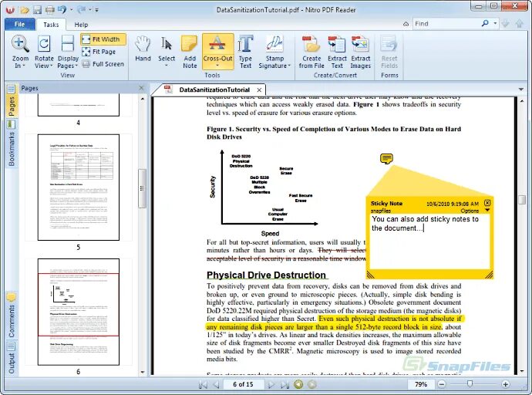Choose the Select tool
The width and height of the screenshot is (532, 395).
point(167,51)
